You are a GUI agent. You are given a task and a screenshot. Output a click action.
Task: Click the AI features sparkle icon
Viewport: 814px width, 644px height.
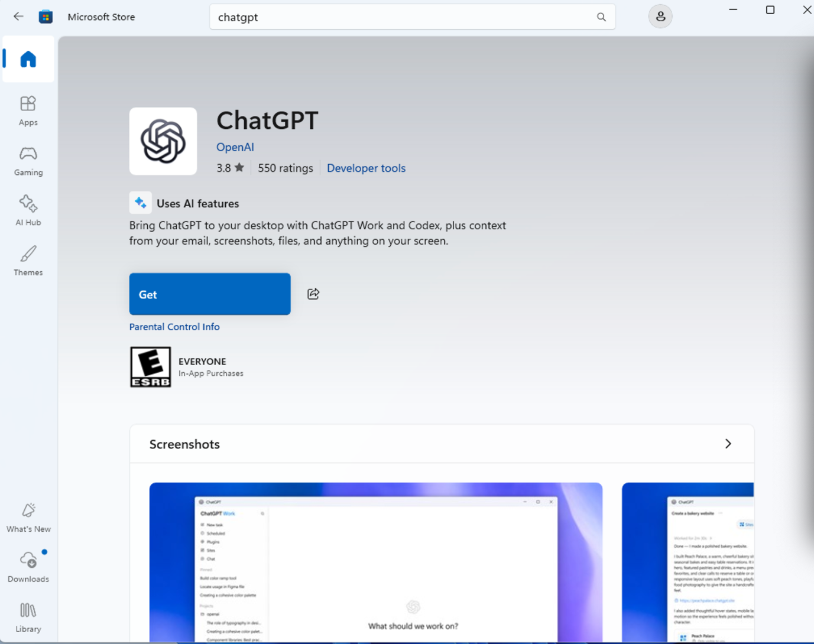[141, 203]
